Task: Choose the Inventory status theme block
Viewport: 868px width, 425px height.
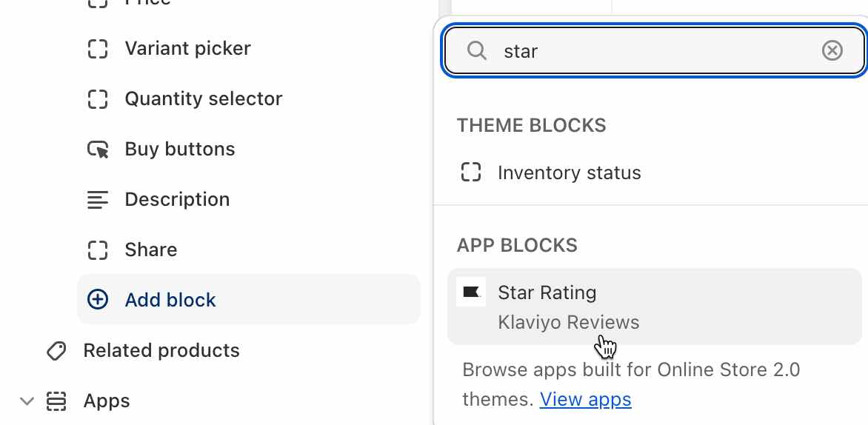Action: coord(569,173)
